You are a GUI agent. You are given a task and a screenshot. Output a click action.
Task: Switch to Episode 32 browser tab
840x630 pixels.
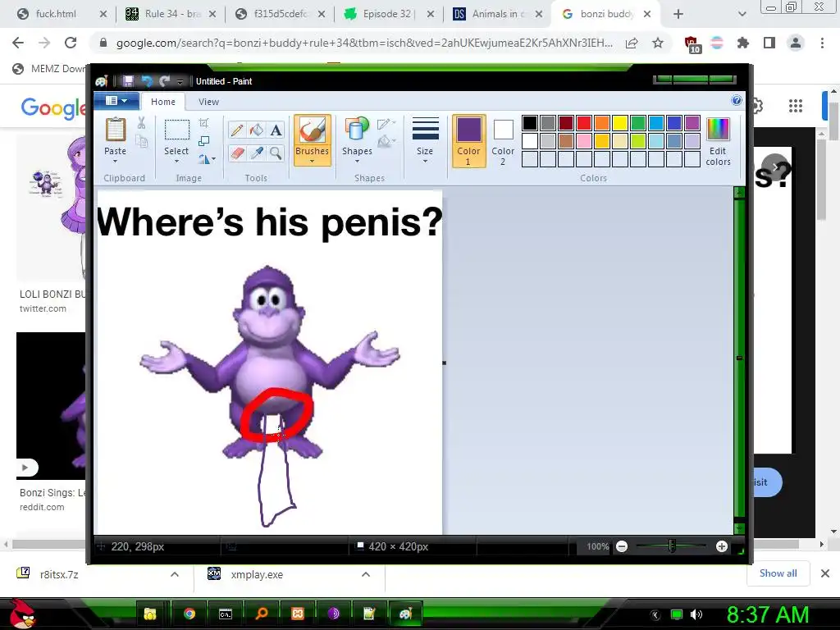tap(386, 14)
